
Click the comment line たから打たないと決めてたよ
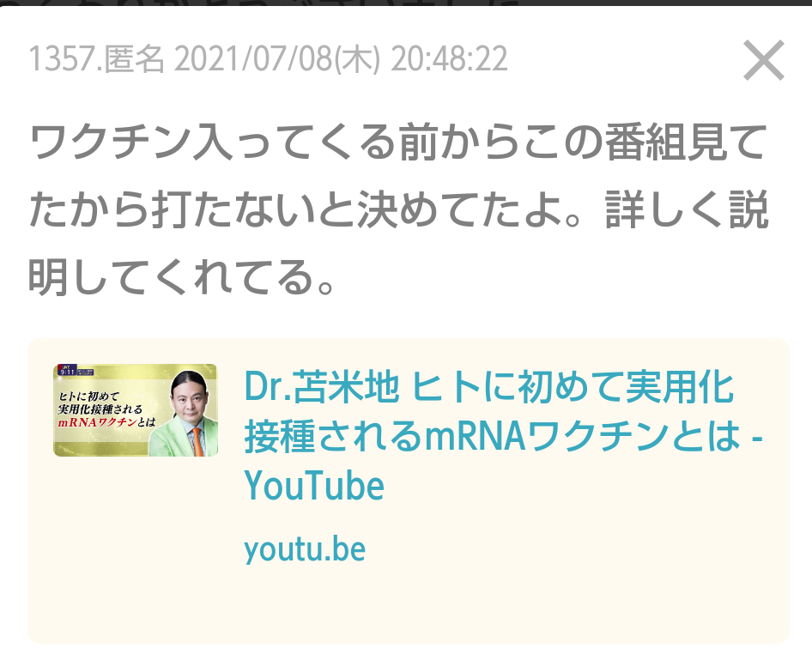(x=397, y=209)
